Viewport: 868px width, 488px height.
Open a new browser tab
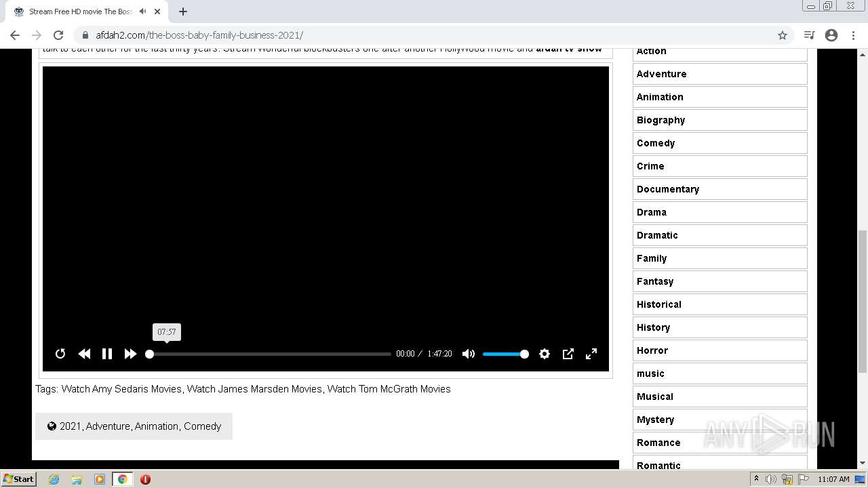[x=183, y=12]
